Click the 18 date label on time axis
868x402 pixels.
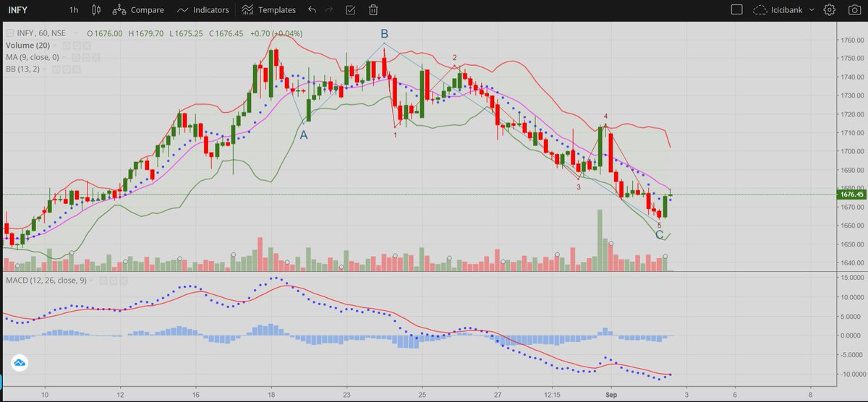coord(271,395)
